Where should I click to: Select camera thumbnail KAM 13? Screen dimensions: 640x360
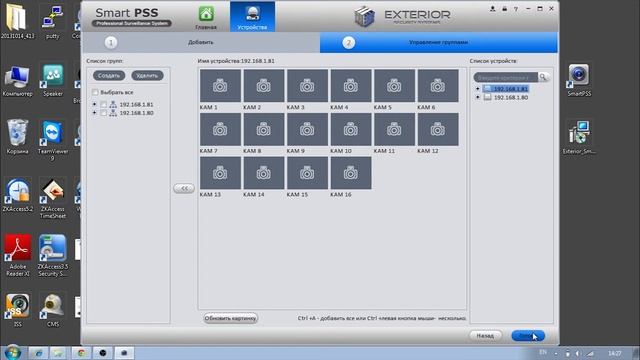pos(220,173)
